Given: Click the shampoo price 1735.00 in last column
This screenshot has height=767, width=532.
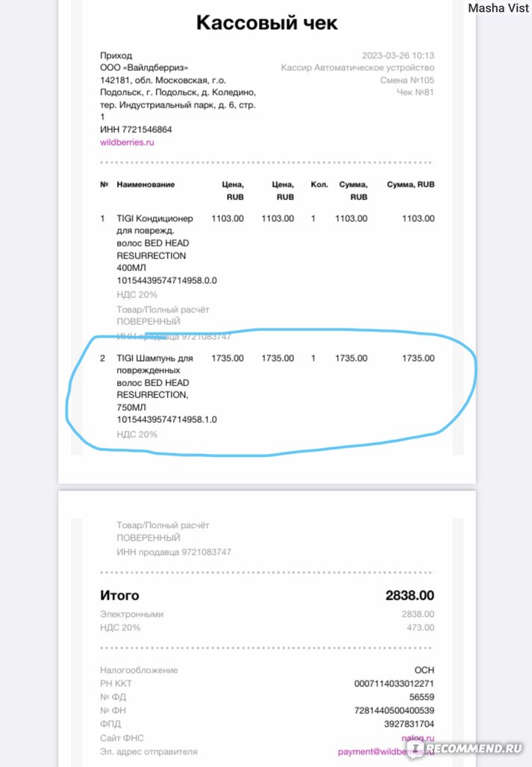Looking at the screenshot, I should point(418,358).
